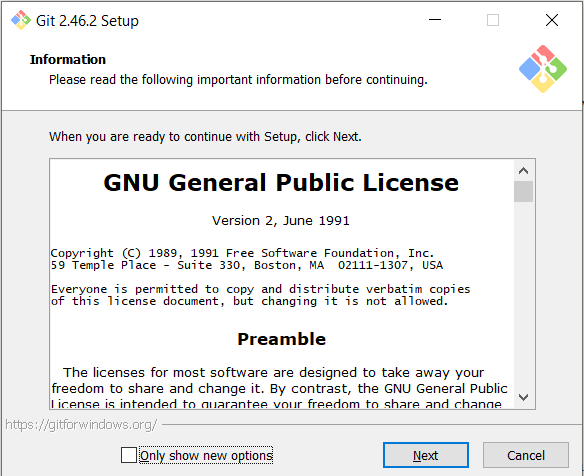Click the 'of this license document' line

[250, 301]
